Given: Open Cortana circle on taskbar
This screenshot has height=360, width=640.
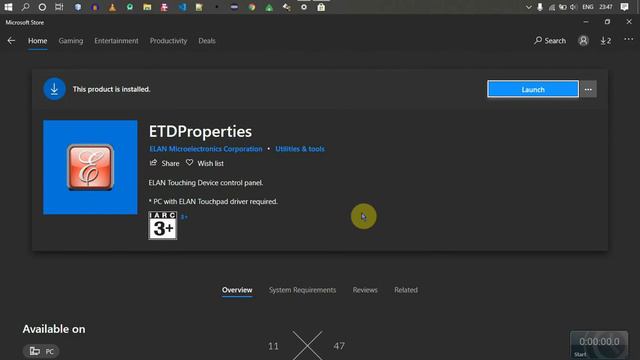Looking at the screenshot, I should coord(42,7).
